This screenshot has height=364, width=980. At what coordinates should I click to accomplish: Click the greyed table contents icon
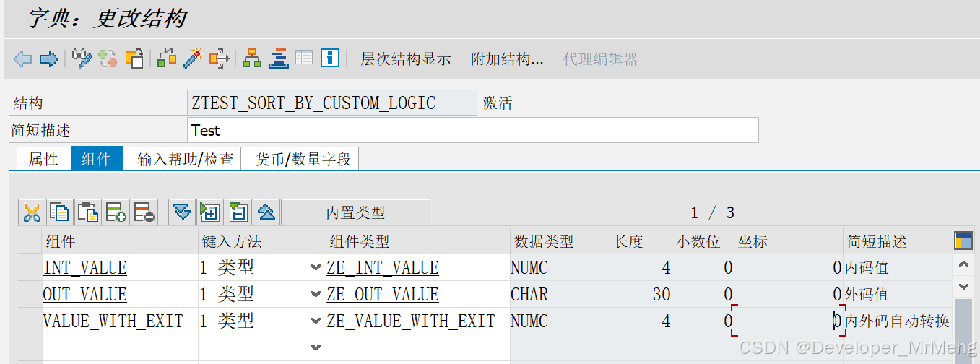coord(304,58)
